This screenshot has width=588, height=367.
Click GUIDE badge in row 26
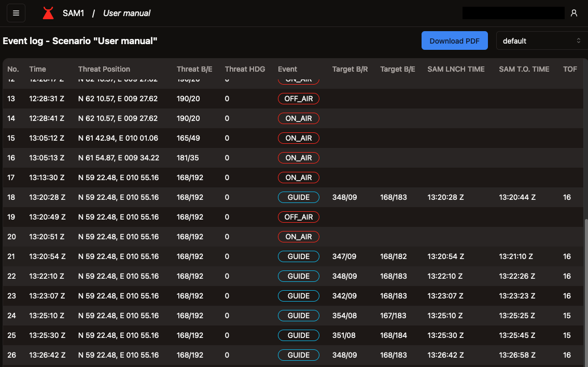pyautogui.click(x=299, y=355)
